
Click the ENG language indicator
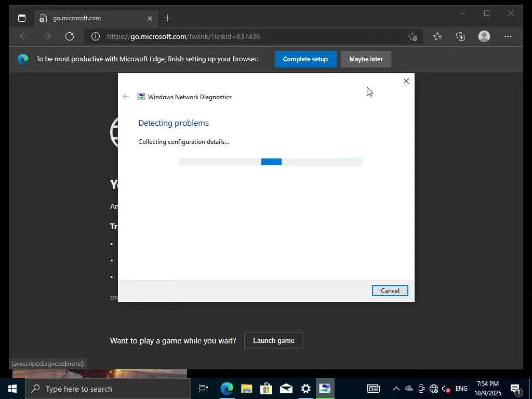click(461, 389)
